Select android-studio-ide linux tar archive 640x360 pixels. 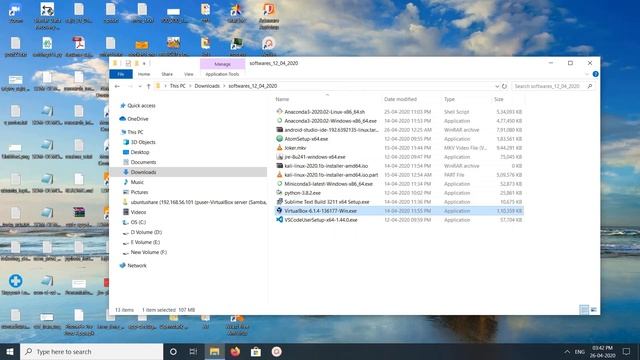[331, 130]
